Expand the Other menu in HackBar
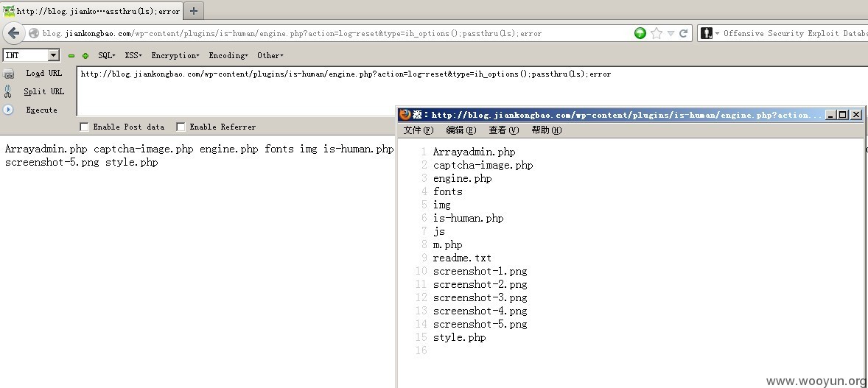Image resolution: width=868 pixels, height=388 pixels. (x=270, y=55)
